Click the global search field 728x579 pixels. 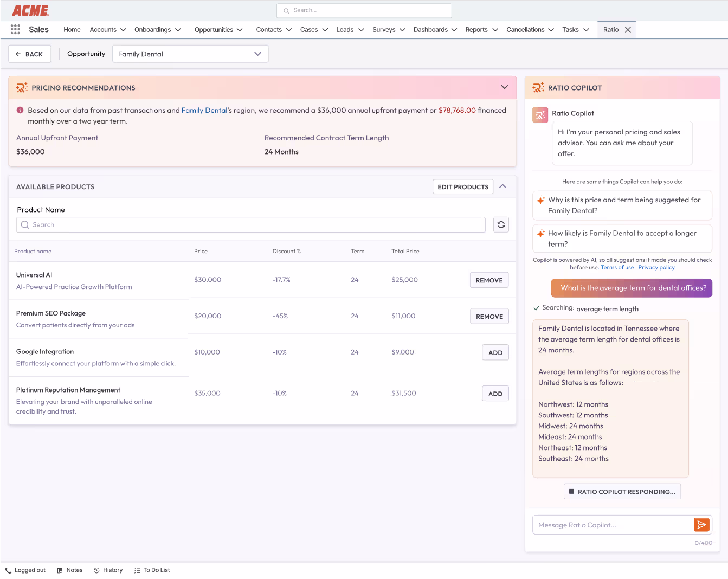pyautogui.click(x=364, y=10)
